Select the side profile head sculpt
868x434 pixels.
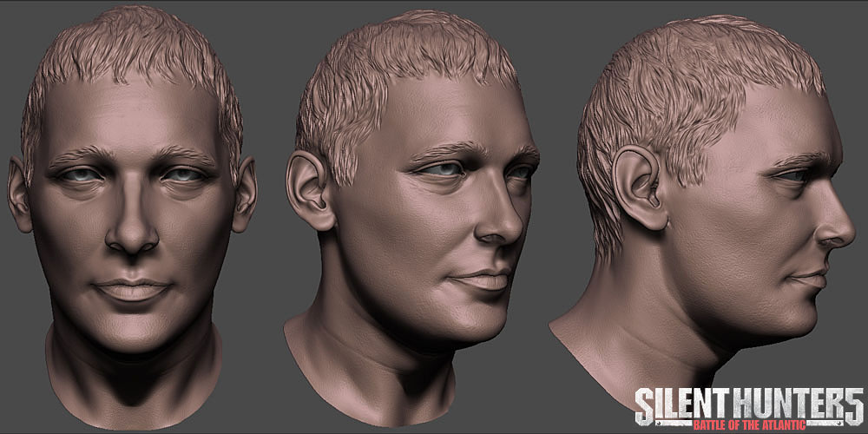pyautogui.click(x=703, y=214)
